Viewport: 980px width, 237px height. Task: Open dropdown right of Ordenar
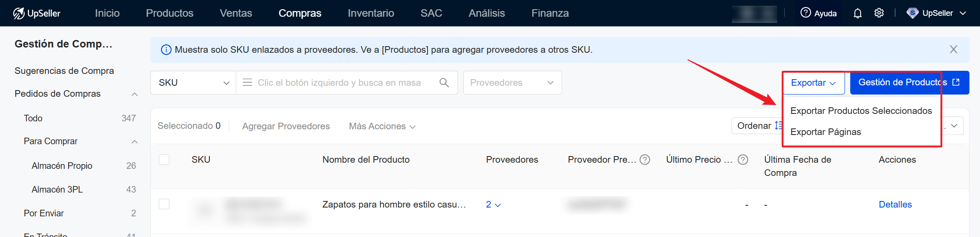coord(953,126)
